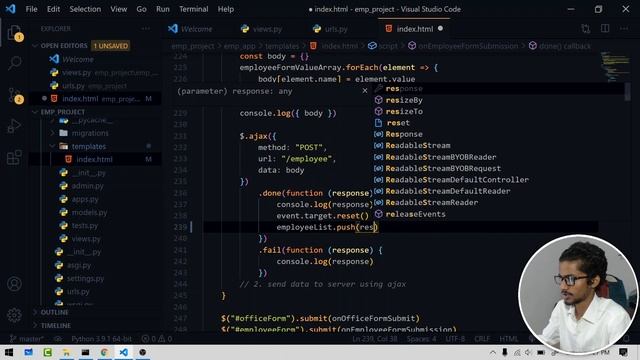Switch to the views.py tab
This screenshot has height=360, width=640.
tap(267, 29)
